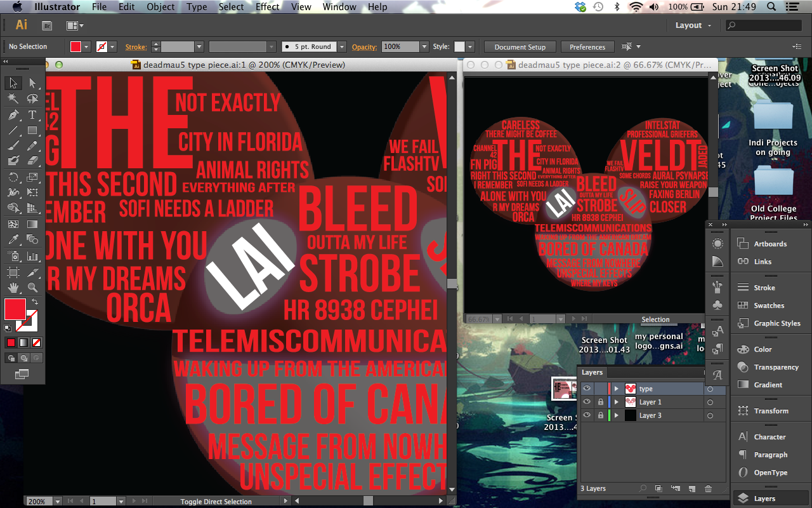Screen dimensions: 812x508
Task: Hide Layer 1 visibility eye
Action: coord(587,402)
